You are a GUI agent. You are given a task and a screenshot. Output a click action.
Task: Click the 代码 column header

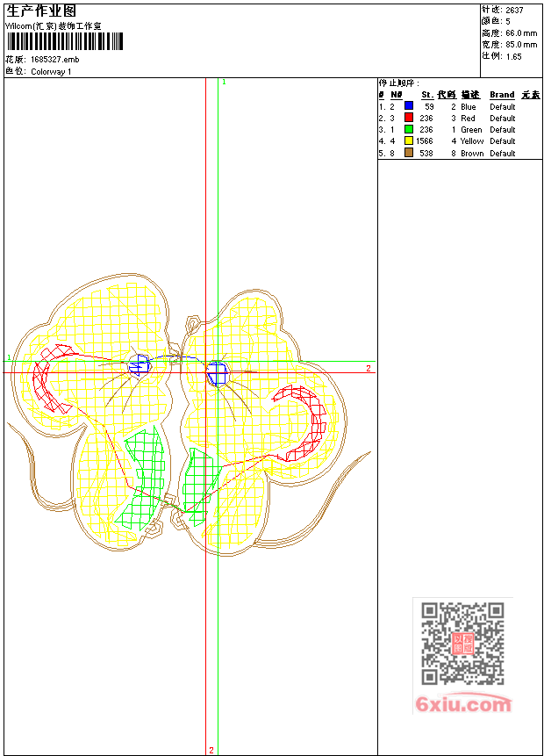[447, 95]
